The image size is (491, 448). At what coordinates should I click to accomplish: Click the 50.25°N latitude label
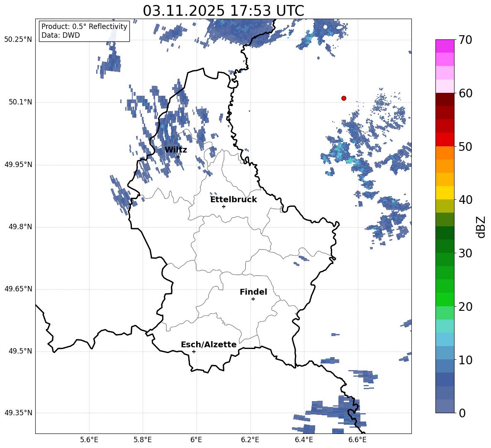coord(18,40)
